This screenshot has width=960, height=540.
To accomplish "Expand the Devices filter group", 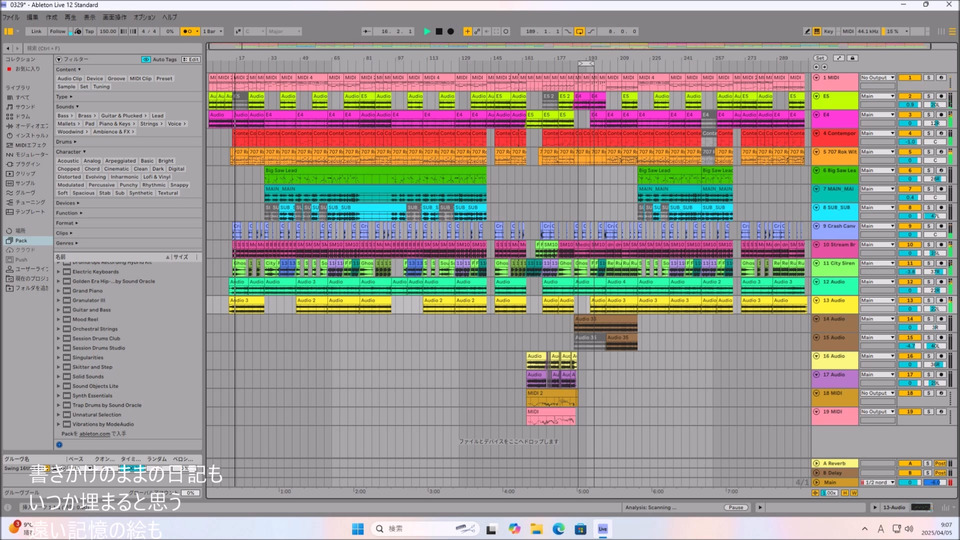I will (x=67, y=203).
